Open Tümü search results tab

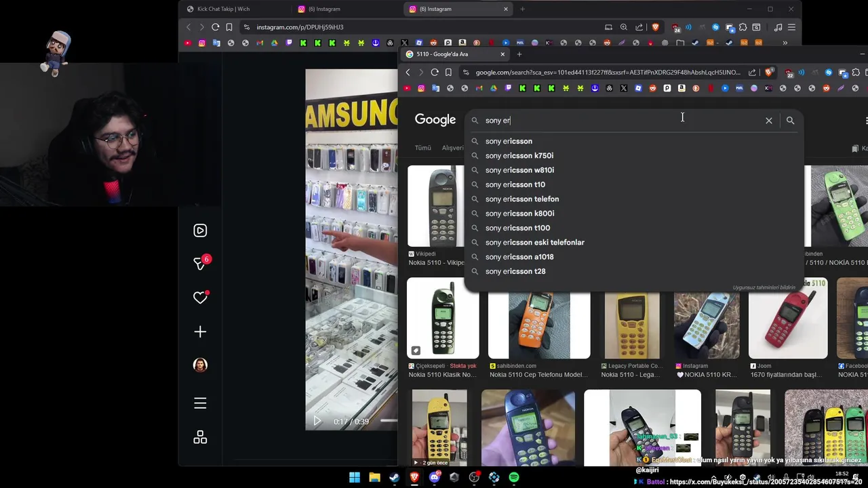coord(422,148)
